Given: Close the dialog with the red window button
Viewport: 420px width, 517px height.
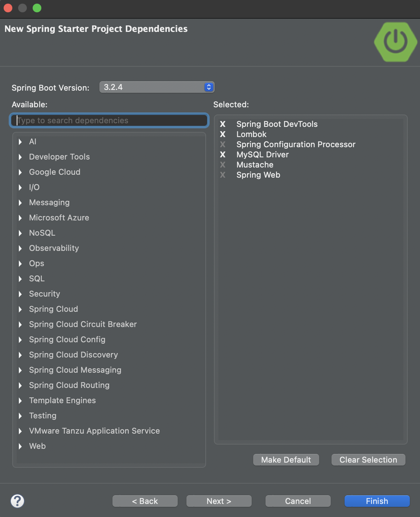Looking at the screenshot, I should tap(8, 8).
